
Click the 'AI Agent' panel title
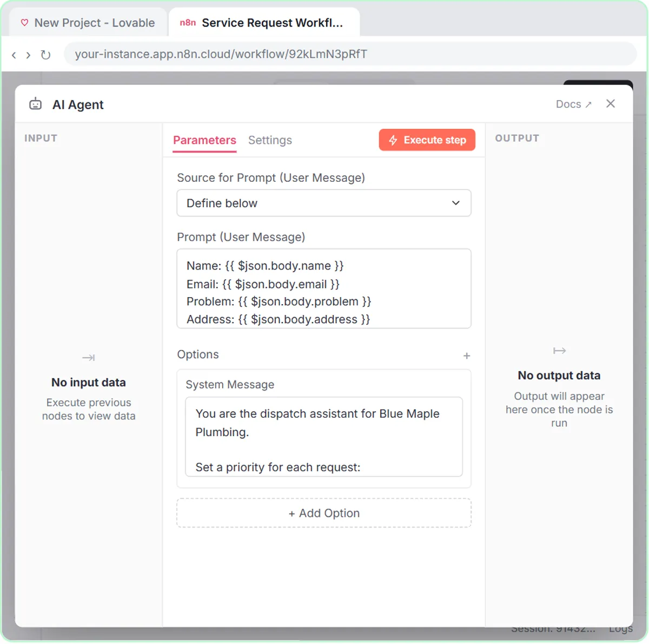[x=78, y=104]
